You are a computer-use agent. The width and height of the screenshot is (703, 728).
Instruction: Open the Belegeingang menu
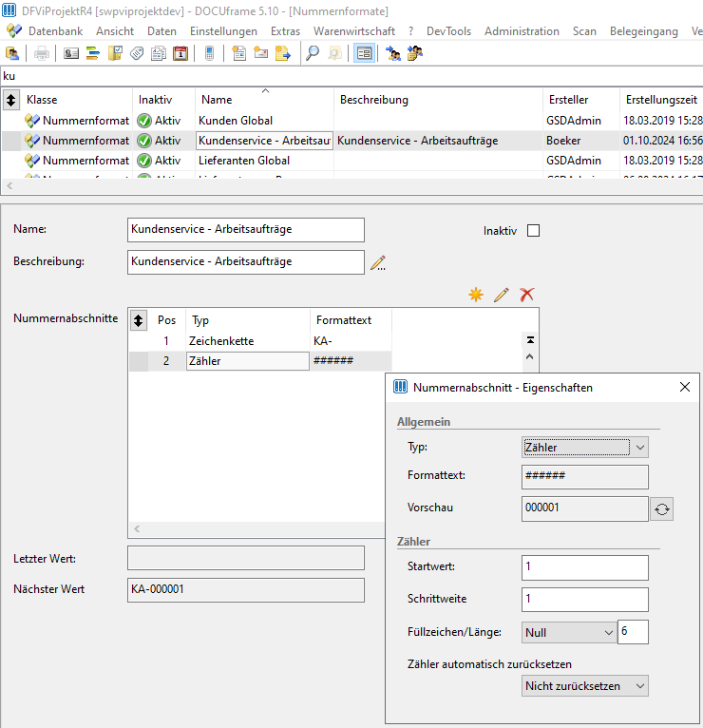pyautogui.click(x=643, y=31)
